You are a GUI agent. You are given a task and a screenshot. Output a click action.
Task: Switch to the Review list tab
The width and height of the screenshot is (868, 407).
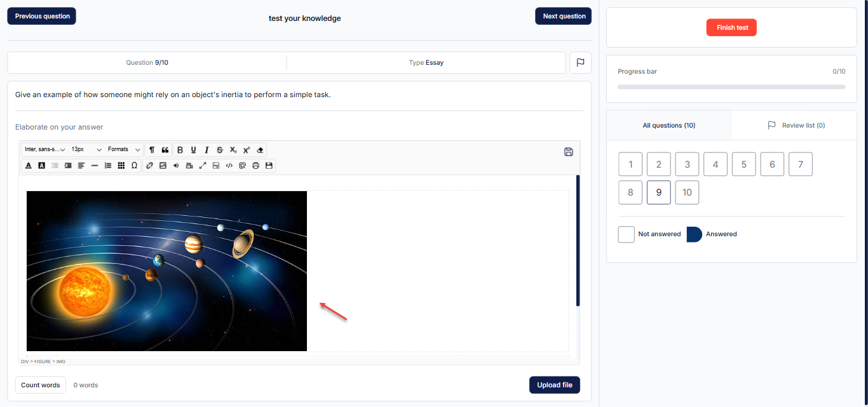[796, 126]
